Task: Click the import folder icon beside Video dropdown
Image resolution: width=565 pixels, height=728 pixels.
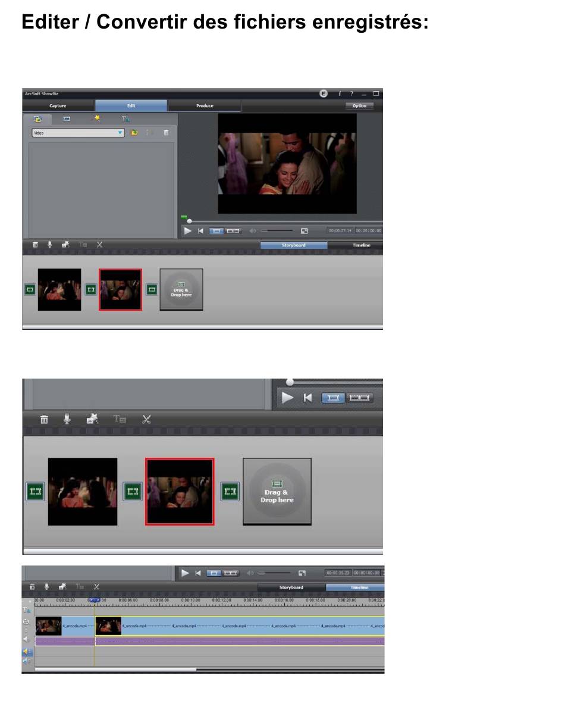Action: point(134,133)
